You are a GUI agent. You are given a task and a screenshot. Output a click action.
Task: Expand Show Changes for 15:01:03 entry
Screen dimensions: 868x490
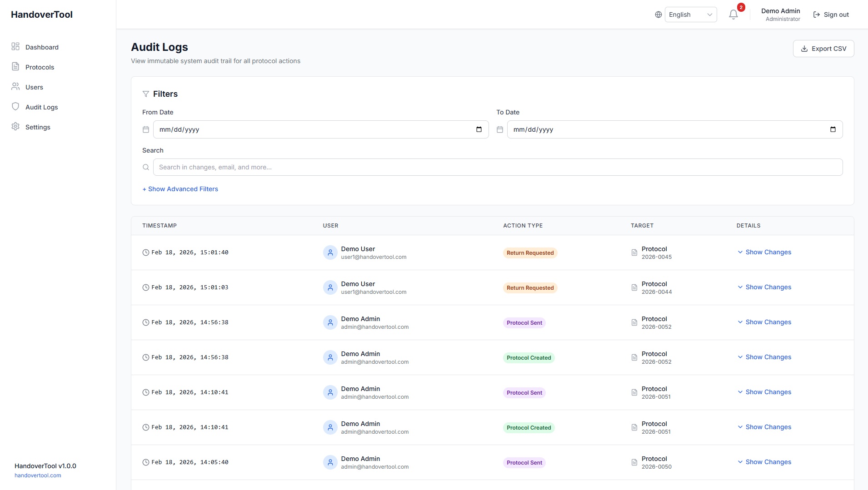click(x=764, y=287)
